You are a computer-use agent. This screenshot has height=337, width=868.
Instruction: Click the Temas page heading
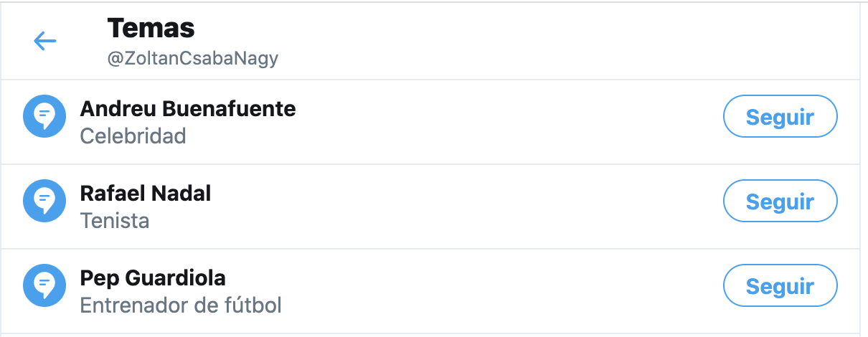[x=151, y=29]
